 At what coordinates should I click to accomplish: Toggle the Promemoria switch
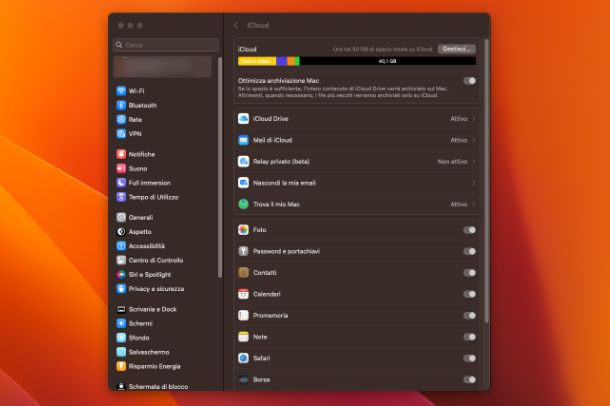(x=469, y=315)
